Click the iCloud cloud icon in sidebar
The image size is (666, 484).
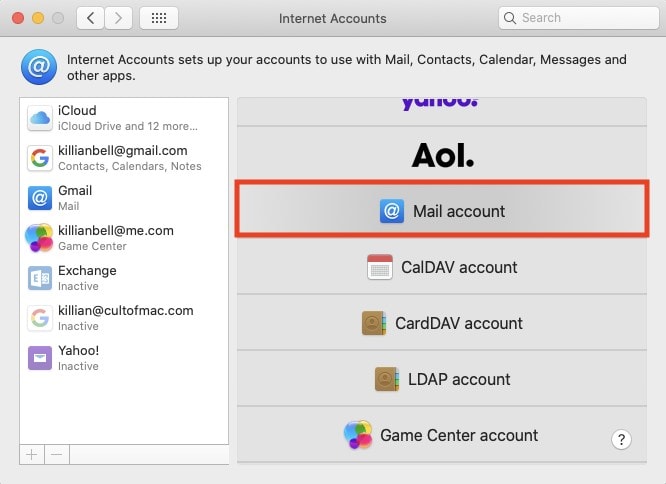click(40, 118)
